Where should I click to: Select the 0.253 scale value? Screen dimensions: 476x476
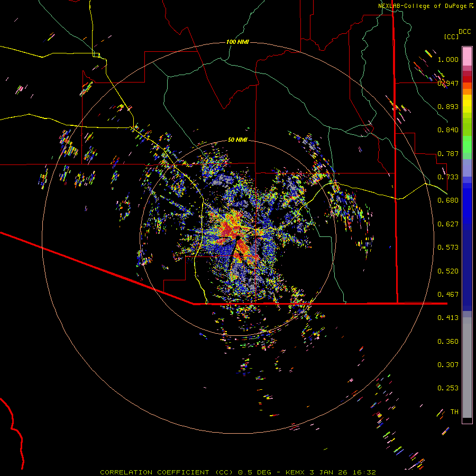(x=448, y=388)
